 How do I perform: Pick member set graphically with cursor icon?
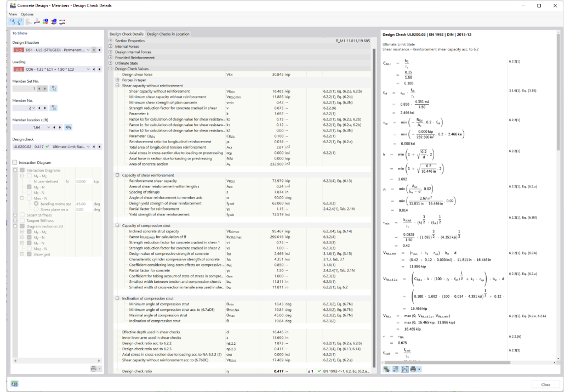[x=54, y=88]
